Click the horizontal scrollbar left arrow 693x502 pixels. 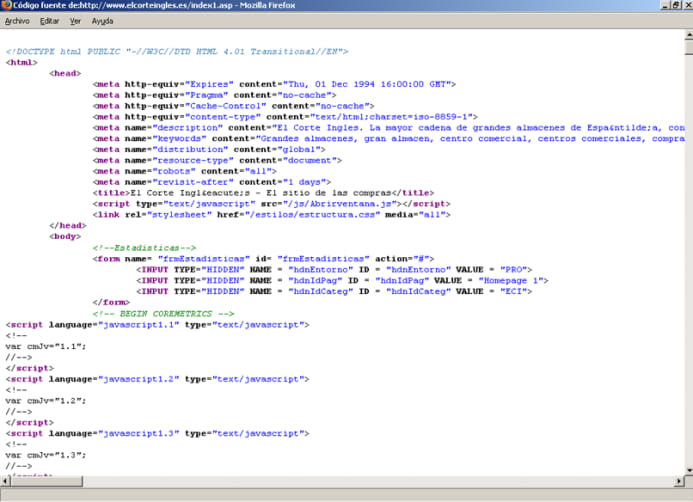[x=6, y=481]
